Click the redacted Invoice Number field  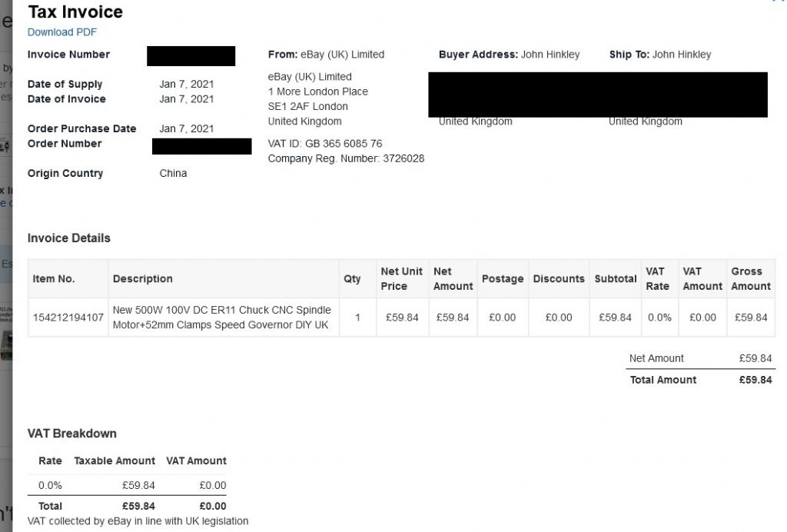[191, 55]
